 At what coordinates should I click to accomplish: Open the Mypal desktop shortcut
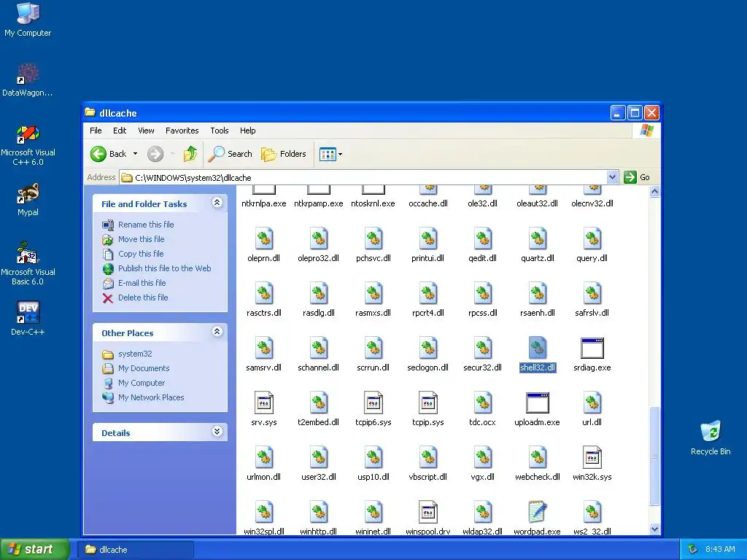(28, 200)
